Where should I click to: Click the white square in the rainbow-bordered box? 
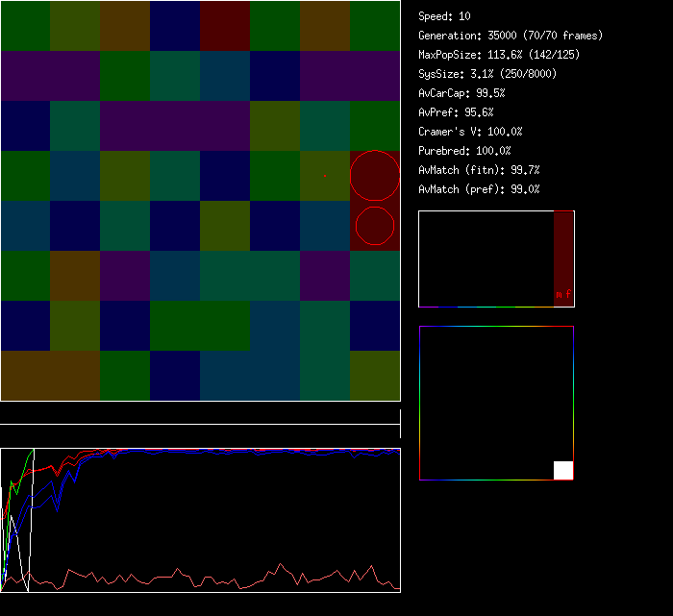pos(563,470)
